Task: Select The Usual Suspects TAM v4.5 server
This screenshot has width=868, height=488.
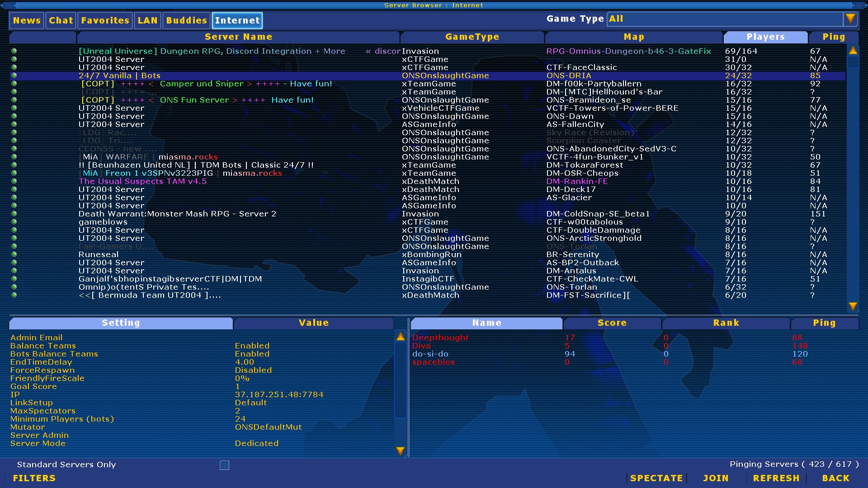Action: click(x=142, y=181)
